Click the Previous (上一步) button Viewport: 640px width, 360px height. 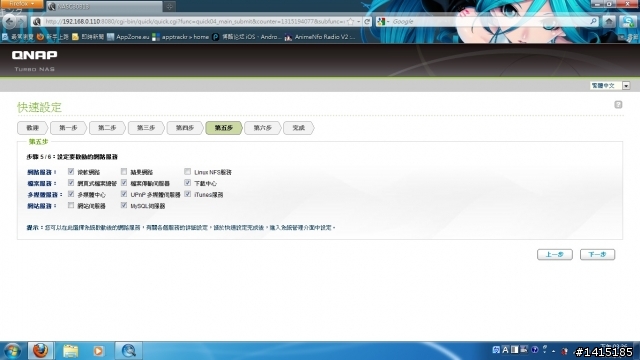(x=555, y=254)
